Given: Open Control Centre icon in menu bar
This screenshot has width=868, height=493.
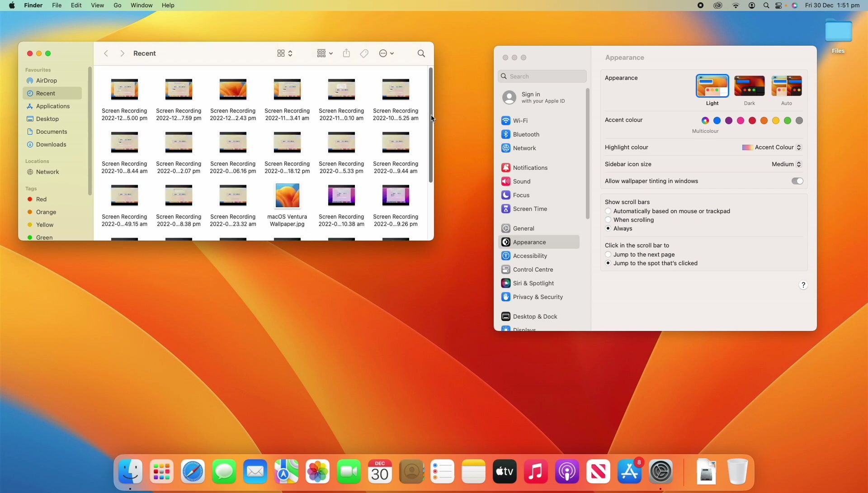Looking at the screenshot, I should [778, 5].
